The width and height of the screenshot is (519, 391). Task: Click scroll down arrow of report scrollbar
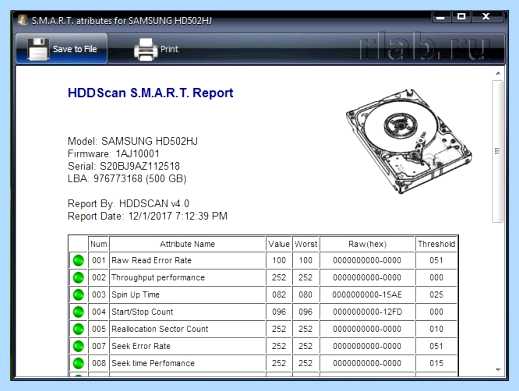tap(498, 369)
